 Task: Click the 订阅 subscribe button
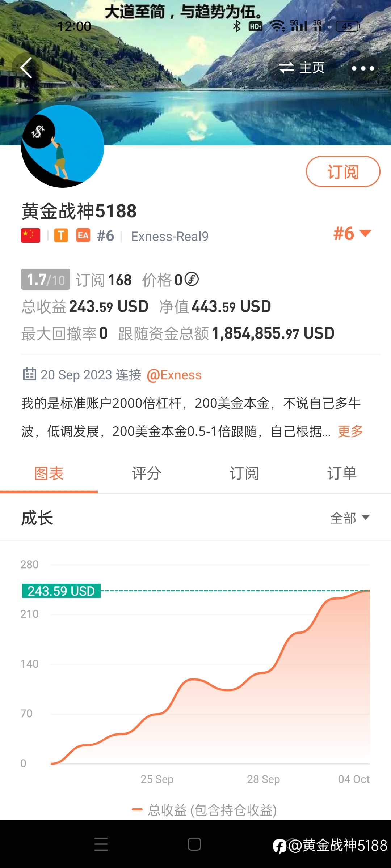click(343, 171)
